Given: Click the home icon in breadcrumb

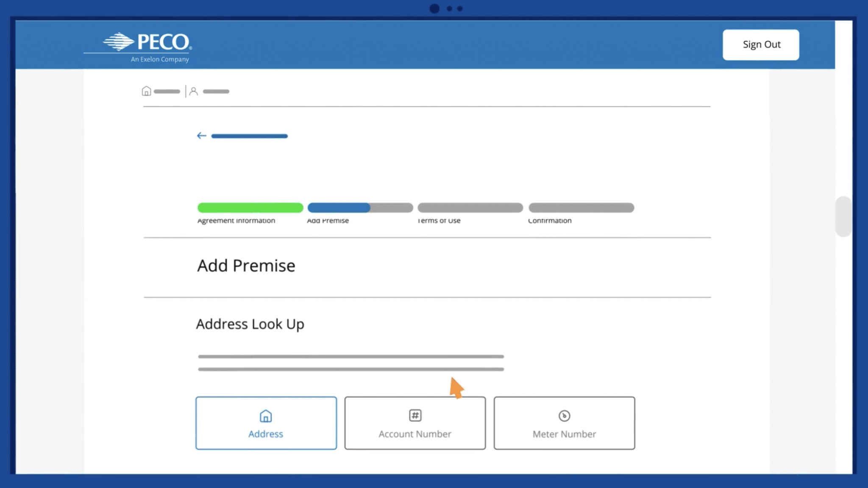Looking at the screenshot, I should (x=146, y=91).
